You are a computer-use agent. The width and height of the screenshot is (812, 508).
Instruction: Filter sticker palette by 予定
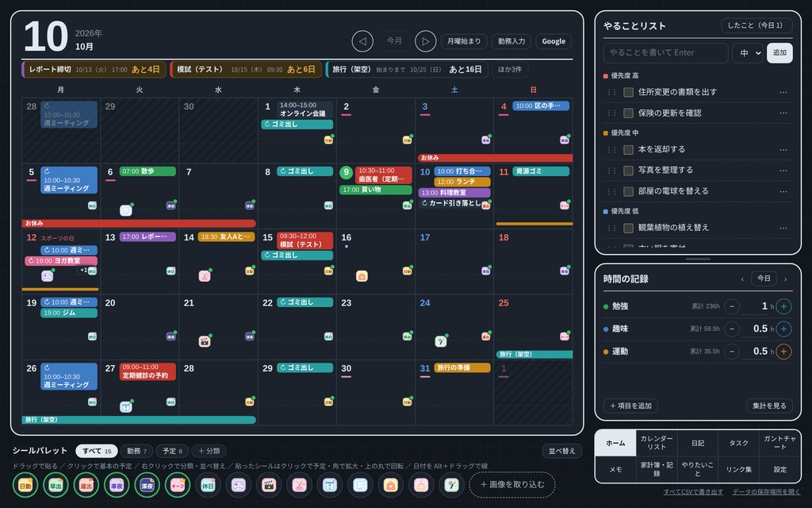[x=172, y=451]
